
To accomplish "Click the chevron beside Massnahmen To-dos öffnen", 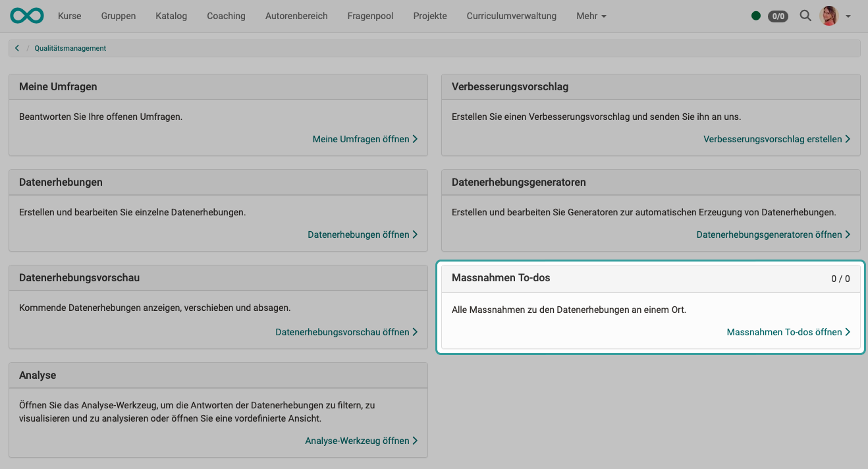I will [x=848, y=332].
